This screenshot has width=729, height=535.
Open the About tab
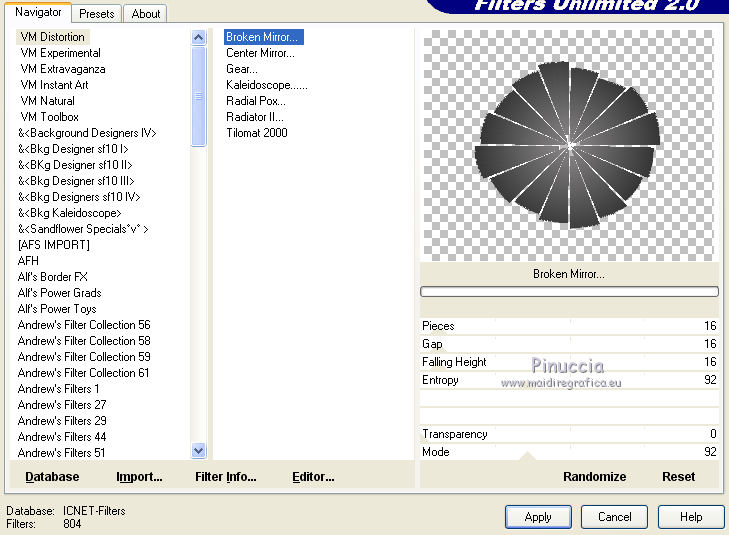[x=146, y=14]
